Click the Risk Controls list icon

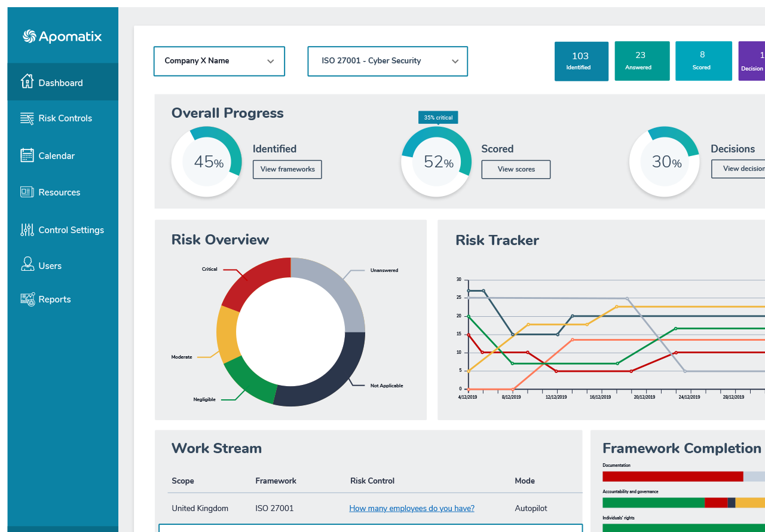click(27, 118)
